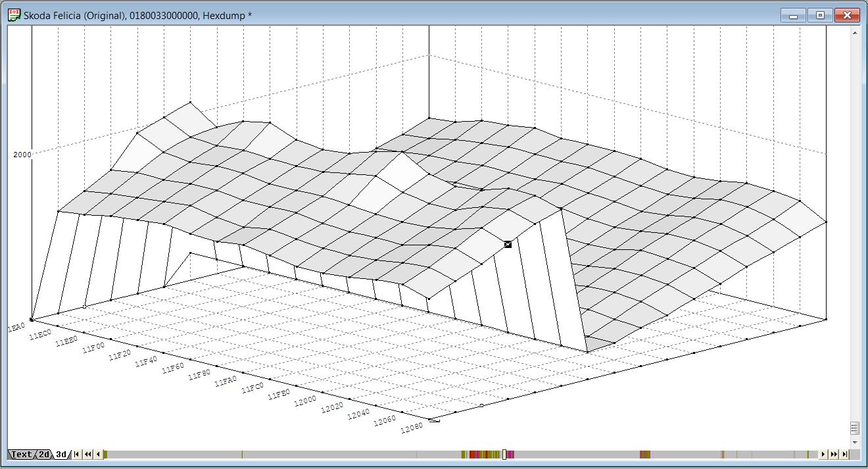Select the marked cursor point on the surface
Screen dimensions: 868x469
tap(508, 244)
